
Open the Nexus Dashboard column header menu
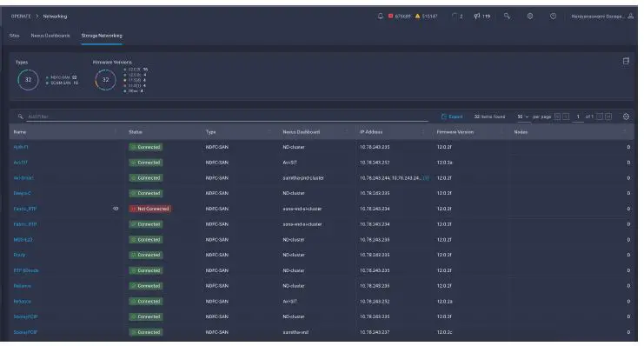tap(346, 132)
